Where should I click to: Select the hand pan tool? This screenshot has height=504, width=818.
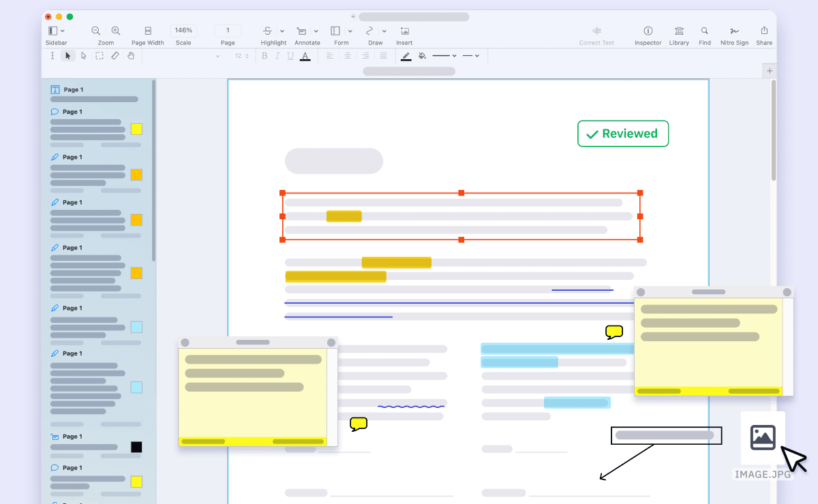click(131, 56)
